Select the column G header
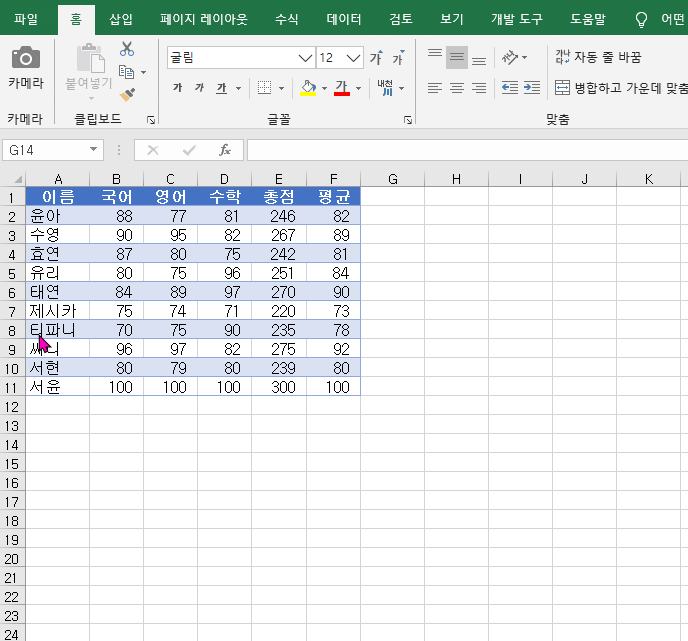 tap(393, 179)
